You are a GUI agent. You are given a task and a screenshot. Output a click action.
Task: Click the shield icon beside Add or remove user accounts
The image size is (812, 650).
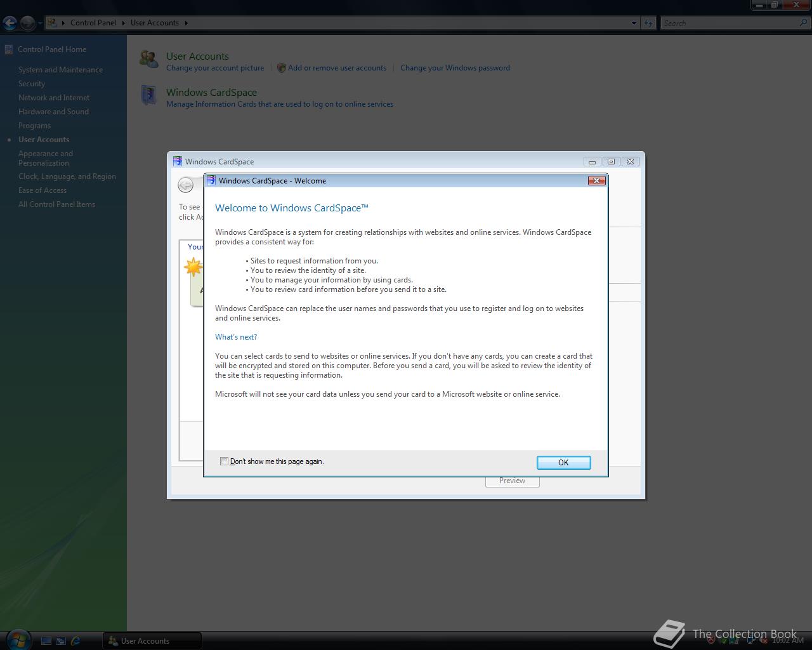281,68
